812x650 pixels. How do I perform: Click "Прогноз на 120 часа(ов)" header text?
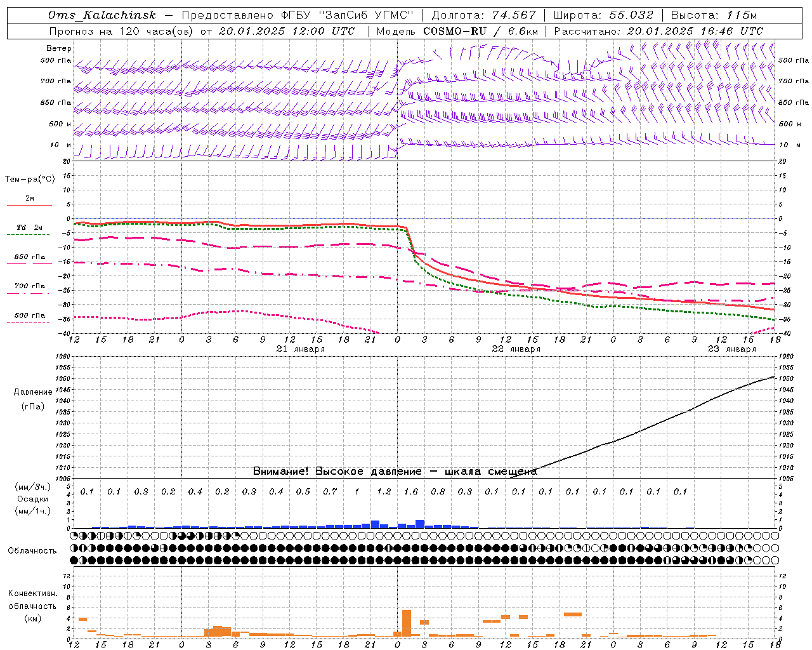tap(122, 31)
